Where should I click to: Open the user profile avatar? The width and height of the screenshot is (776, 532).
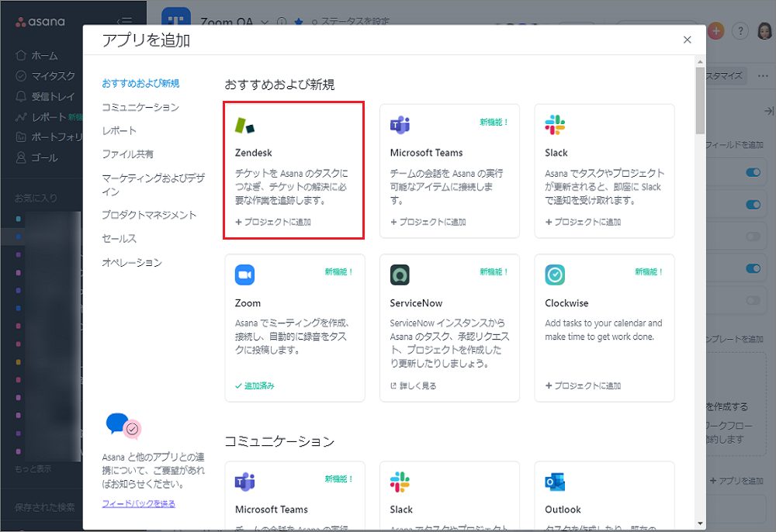pyautogui.click(x=765, y=31)
